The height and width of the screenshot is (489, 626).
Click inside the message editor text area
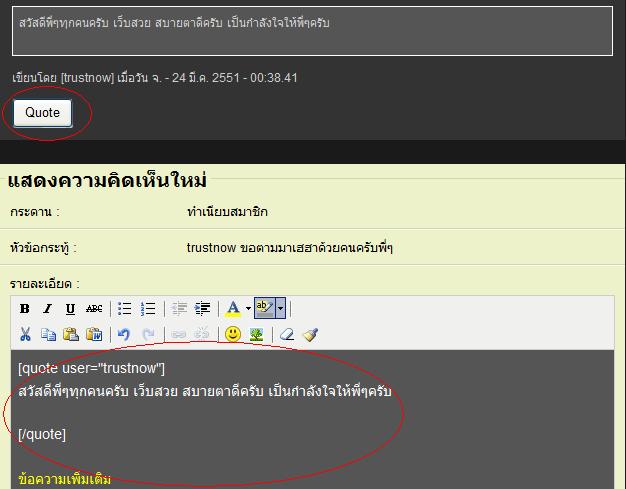pos(312,419)
